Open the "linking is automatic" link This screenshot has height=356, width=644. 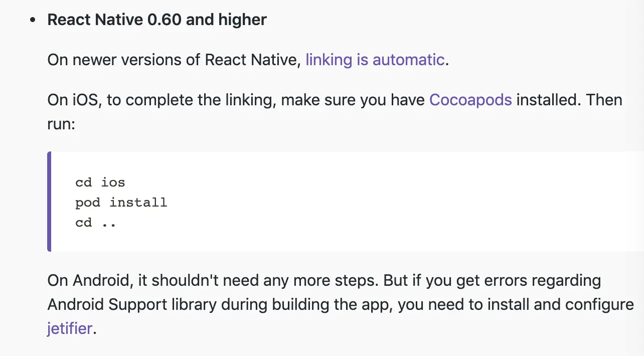click(x=375, y=60)
